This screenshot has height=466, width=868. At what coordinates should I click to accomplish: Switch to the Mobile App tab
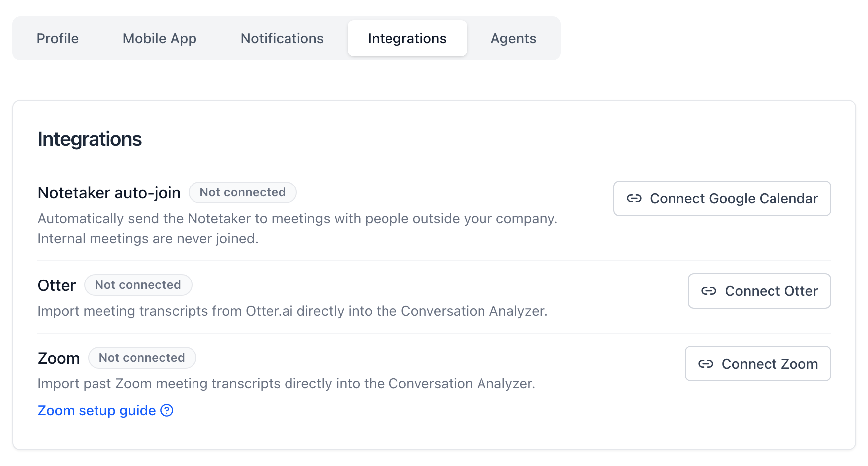[x=160, y=38]
